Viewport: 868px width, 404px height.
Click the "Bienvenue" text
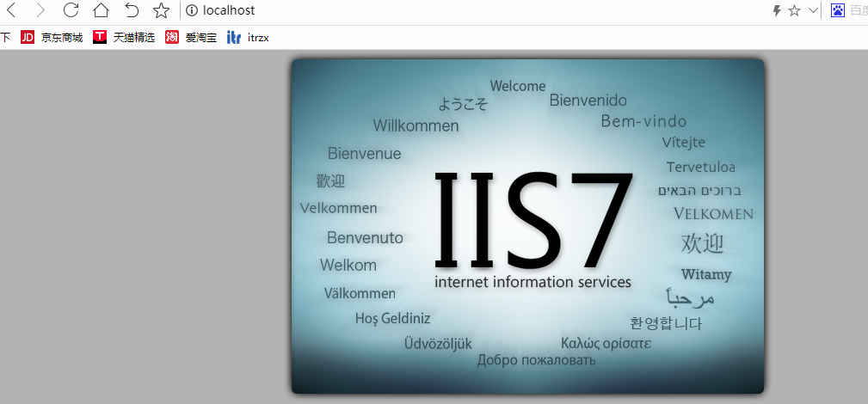364,153
